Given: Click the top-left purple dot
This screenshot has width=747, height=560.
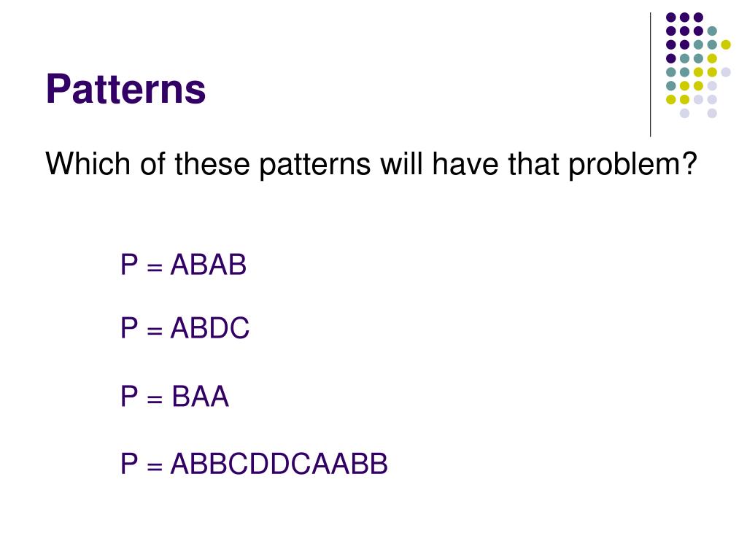Looking at the screenshot, I should [671, 17].
